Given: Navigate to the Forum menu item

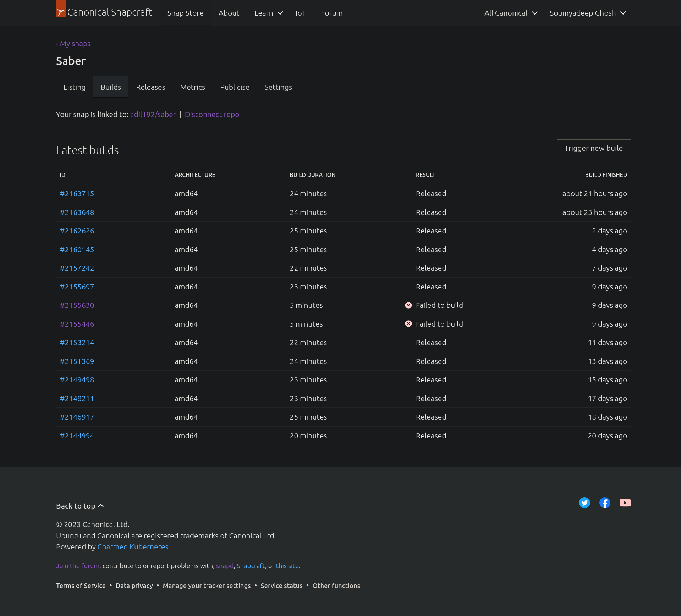Looking at the screenshot, I should tap(331, 13).
